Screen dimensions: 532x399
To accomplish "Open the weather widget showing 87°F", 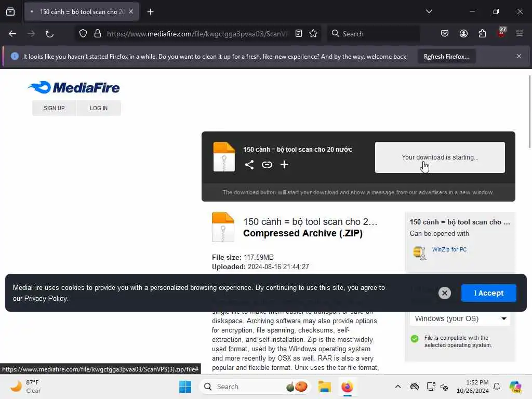I will [x=25, y=387].
